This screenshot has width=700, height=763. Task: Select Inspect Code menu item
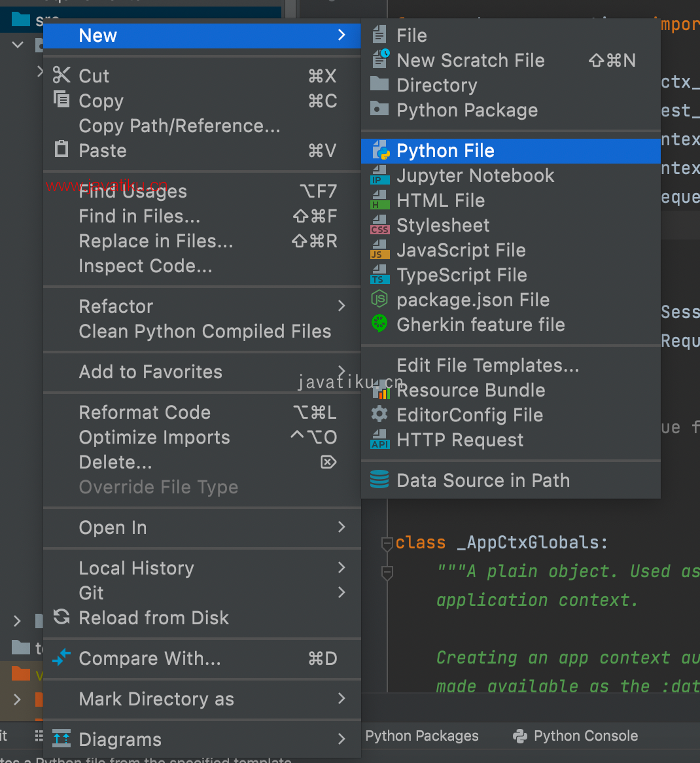point(202,266)
